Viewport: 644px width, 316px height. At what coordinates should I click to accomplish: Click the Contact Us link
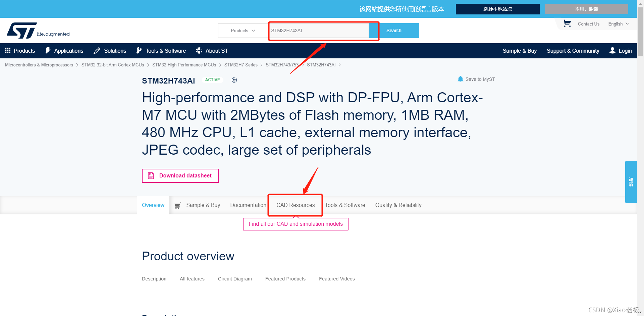click(589, 24)
